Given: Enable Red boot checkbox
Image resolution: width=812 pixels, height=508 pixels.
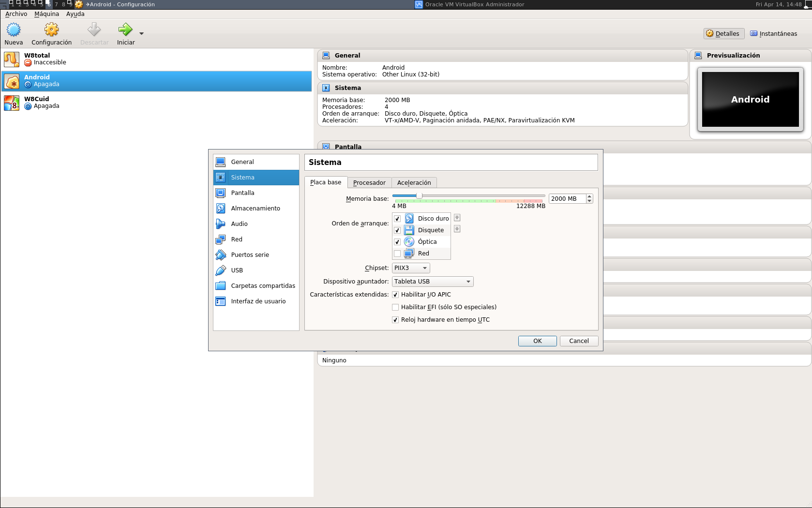Looking at the screenshot, I should click(397, 254).
